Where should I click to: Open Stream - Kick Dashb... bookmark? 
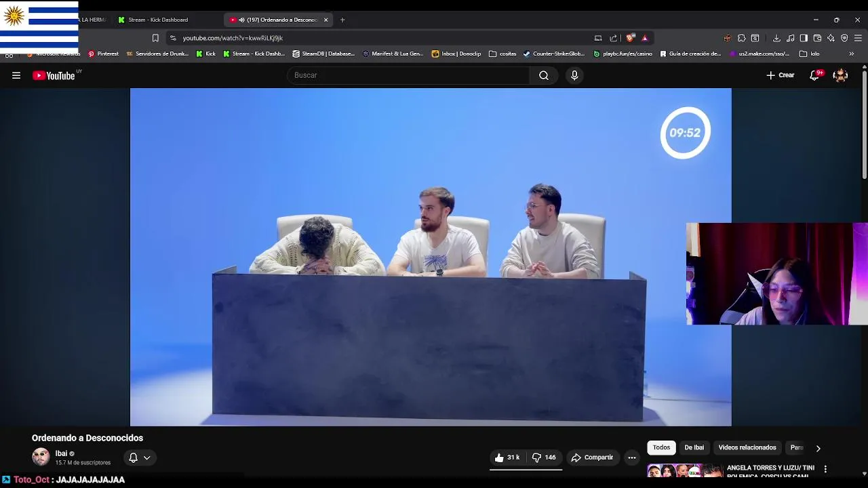[254, 54]
